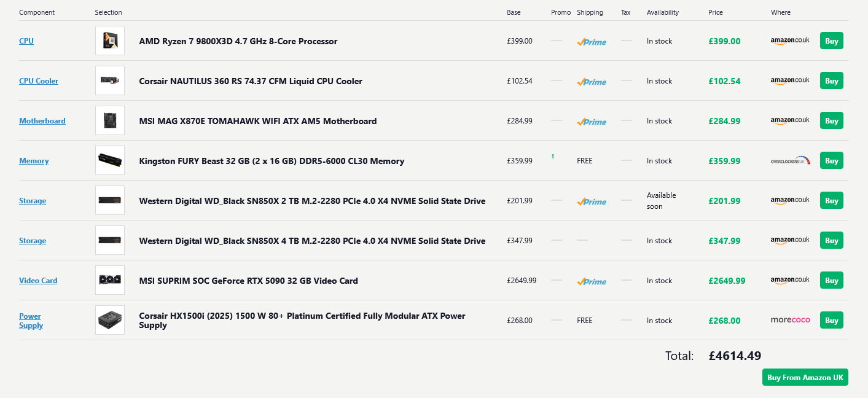This screenshot has width=868, height=398.
Task: Open the CPU component link
Action: (x=26, y=41)
